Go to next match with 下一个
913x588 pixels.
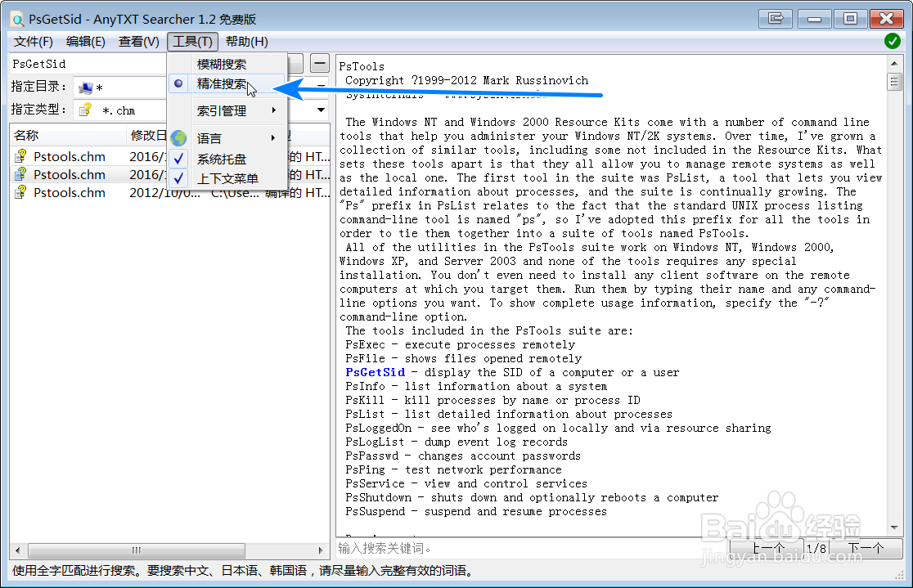point(866,549)
